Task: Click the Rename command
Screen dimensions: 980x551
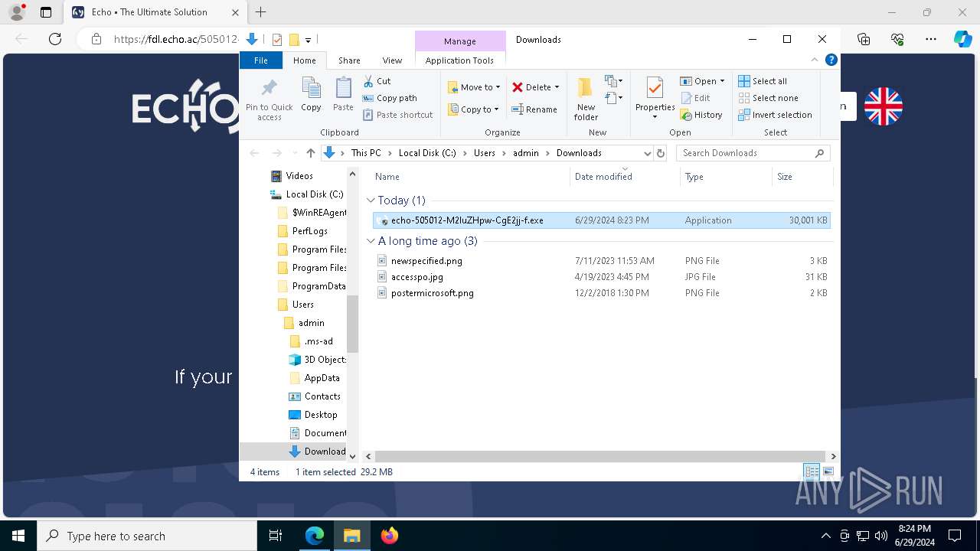Action: [534, 109]
